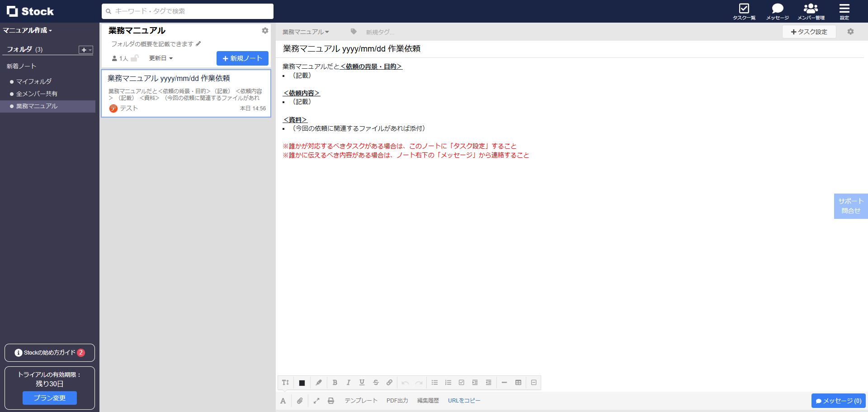Image resolution: width=868 pixels, height=412 pixels.
Task: Open the マニュアル作成 team dropdown
Action: [x=28, y=30]
